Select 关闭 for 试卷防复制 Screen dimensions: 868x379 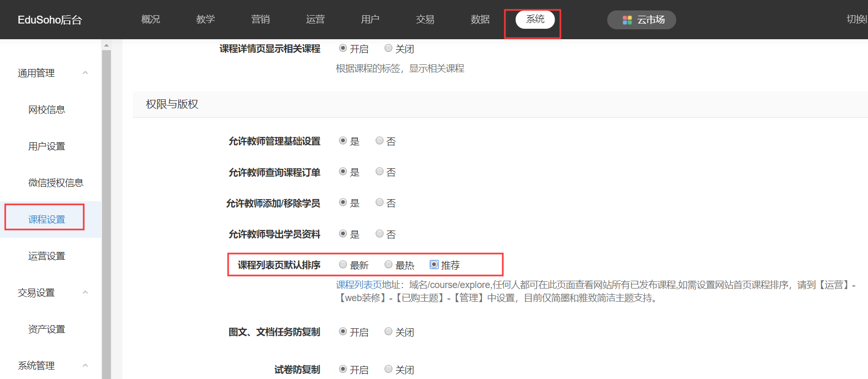click(x=389, y=369)
